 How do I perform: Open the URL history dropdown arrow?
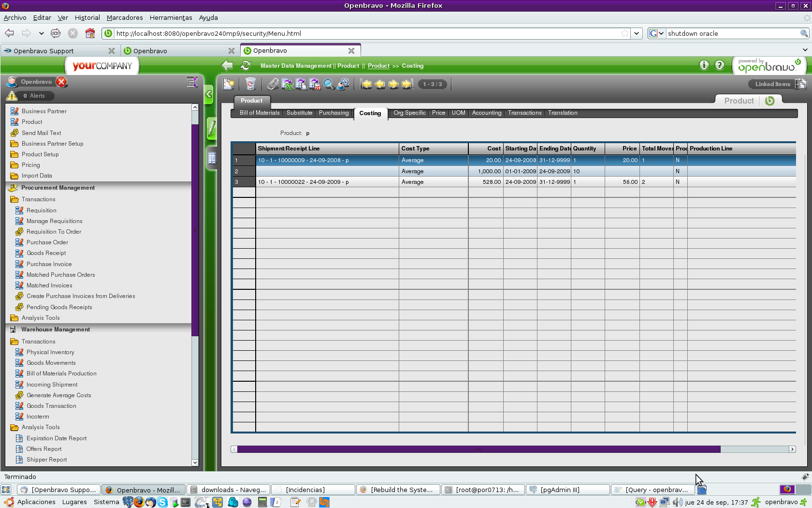pyautogui.click(x=637, y=33)
